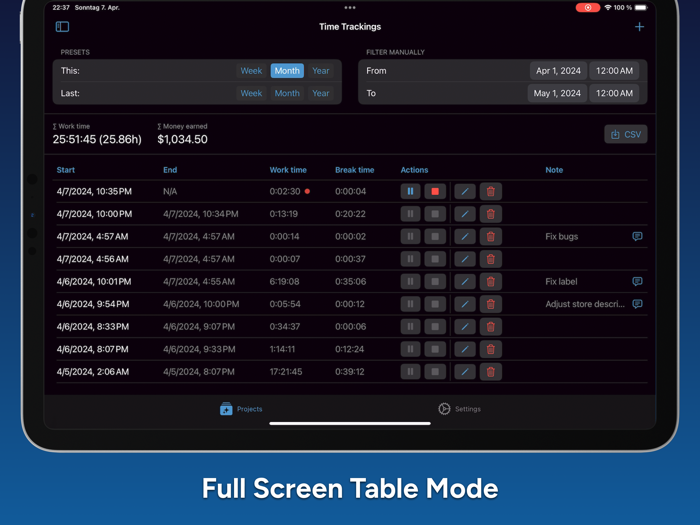
Task: Edit the 4/7/2024 10:00 PM entry
Action: (x=465, y=214)
